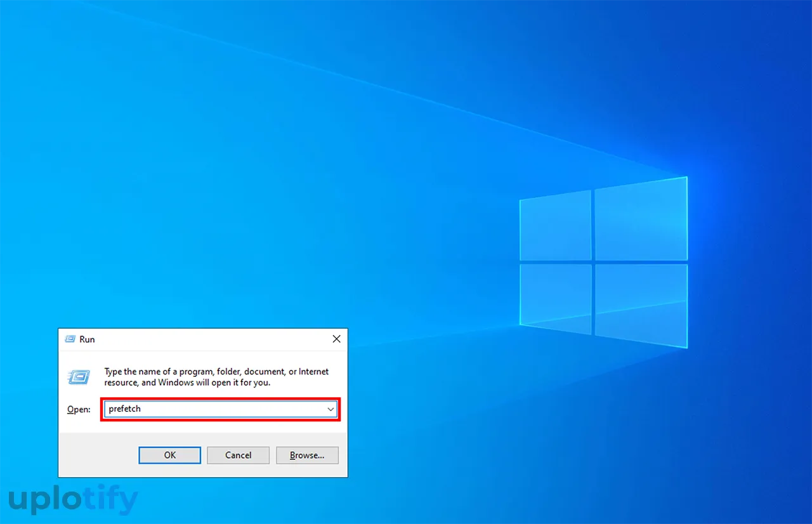Click the large Run program icon beside description
The width and height of the screenshot is (812, 524).
79,377
